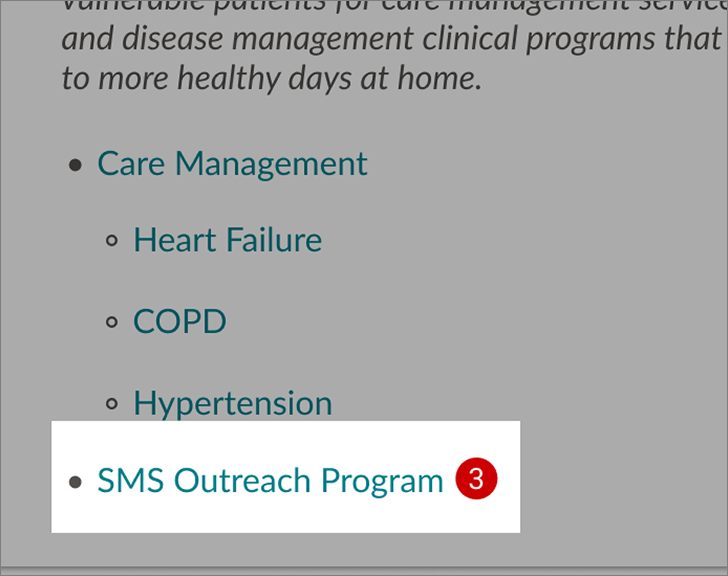Click the bullet beside SMS Outreach Program
Image resolution: width=728 pixels, height=576 pixels.
coord(75,482)
